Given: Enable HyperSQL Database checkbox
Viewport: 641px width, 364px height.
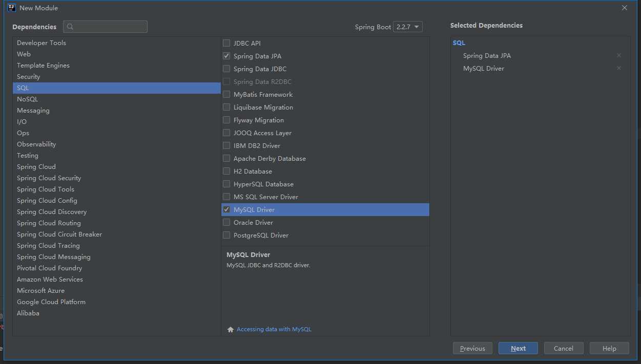Looking at the screenshot, I should pyautogui.click(x=226, y=184).
